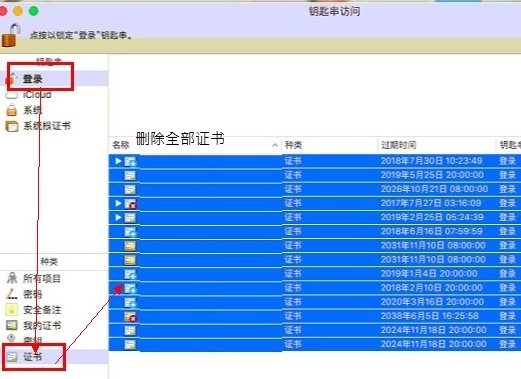The width and height of the screenshot is (521, 379).
Task: Expand the certificate expiring 2018年7月30日
Action: point(118,161)
